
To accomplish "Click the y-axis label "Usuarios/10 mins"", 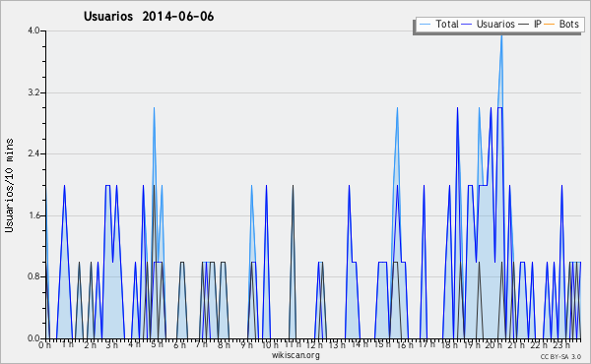I will point(9,185).
